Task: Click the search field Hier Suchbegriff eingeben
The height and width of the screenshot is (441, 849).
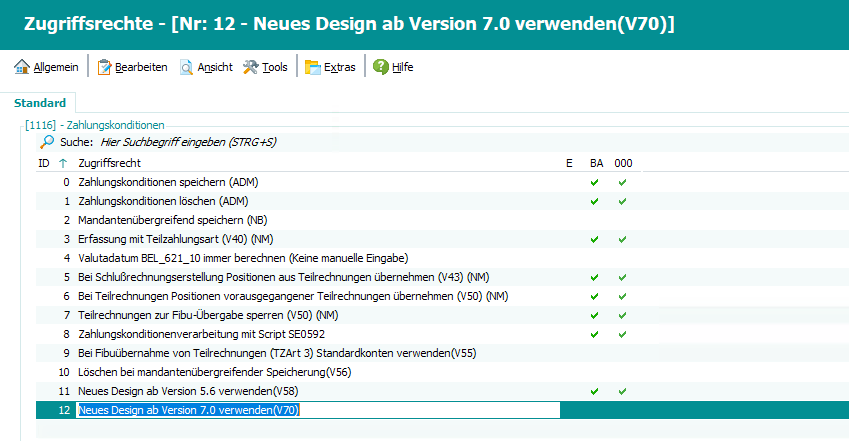Action: point(188,143)
